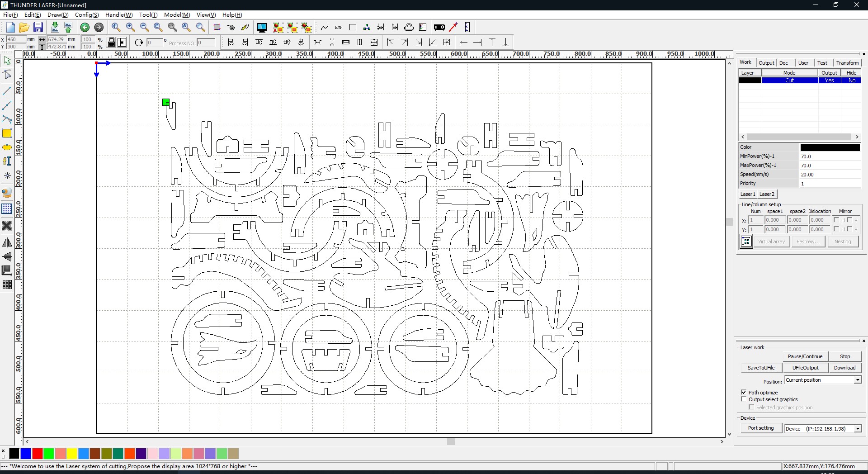Screen dimensions: 868x474
Task: Click the horizontal mirror tool icon
Action: pyautogui.click(x=7, y=243)
